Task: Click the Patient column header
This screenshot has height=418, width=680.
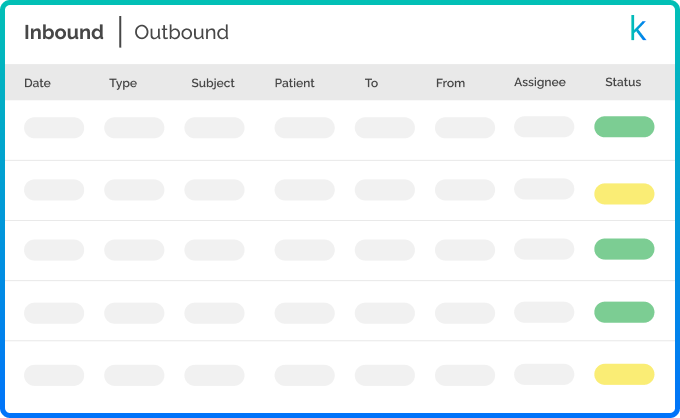Action: pyautogui.click(x=294, y=83)
